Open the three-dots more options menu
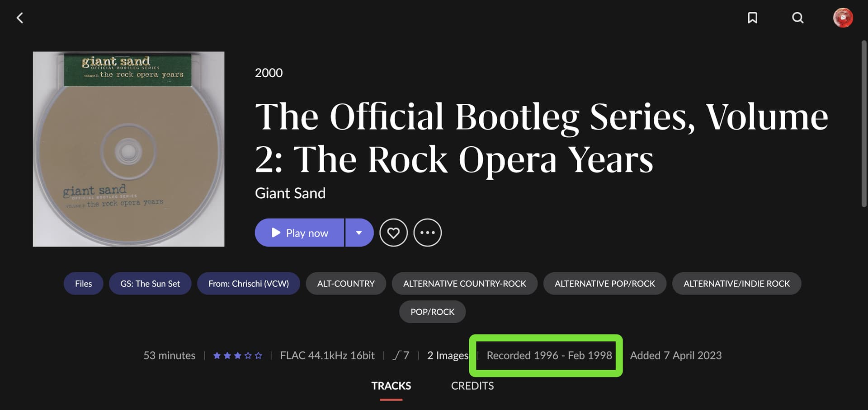Image resolution: width=868 pixels, height=410 pixels. pos(427,233)
